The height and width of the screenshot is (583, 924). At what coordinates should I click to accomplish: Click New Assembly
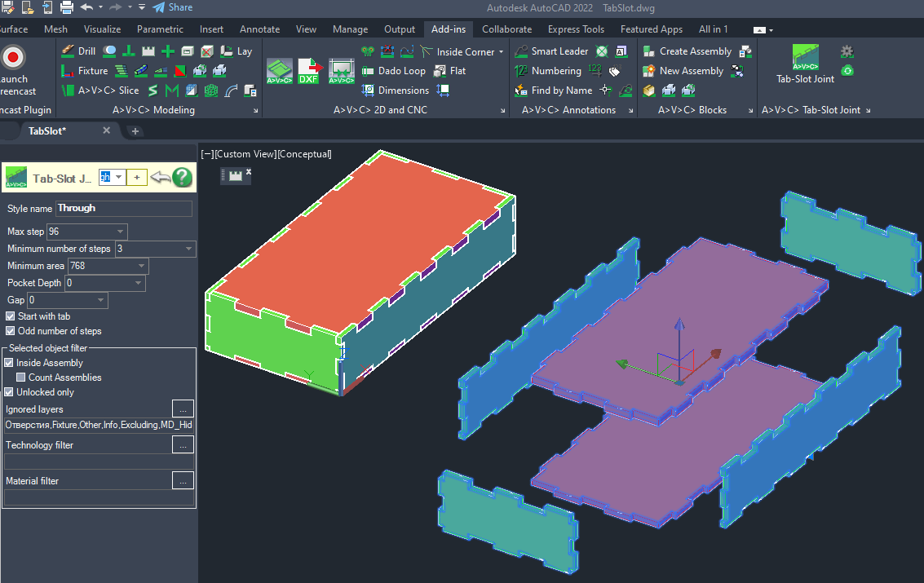pyautogui.click(x=683, y=71)
